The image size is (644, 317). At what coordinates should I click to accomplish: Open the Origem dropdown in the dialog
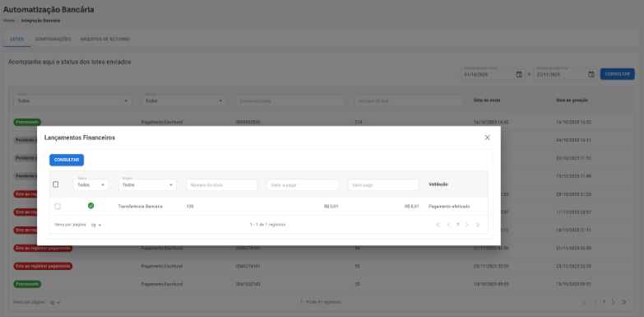tap(147, 184)
